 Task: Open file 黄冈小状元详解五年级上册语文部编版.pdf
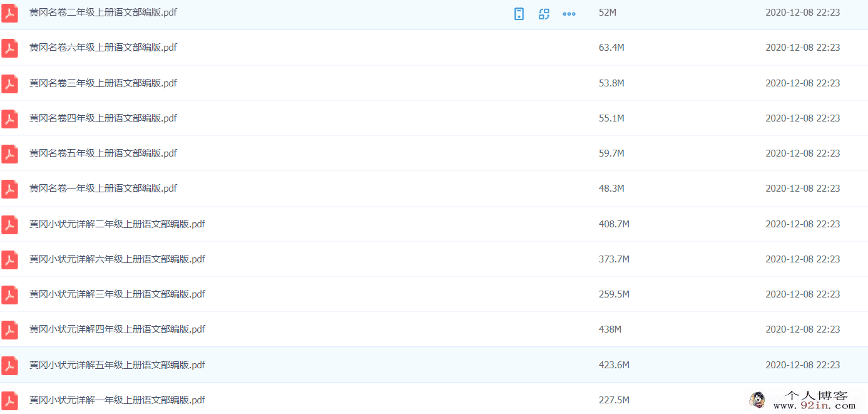click(x=118, y=365)
